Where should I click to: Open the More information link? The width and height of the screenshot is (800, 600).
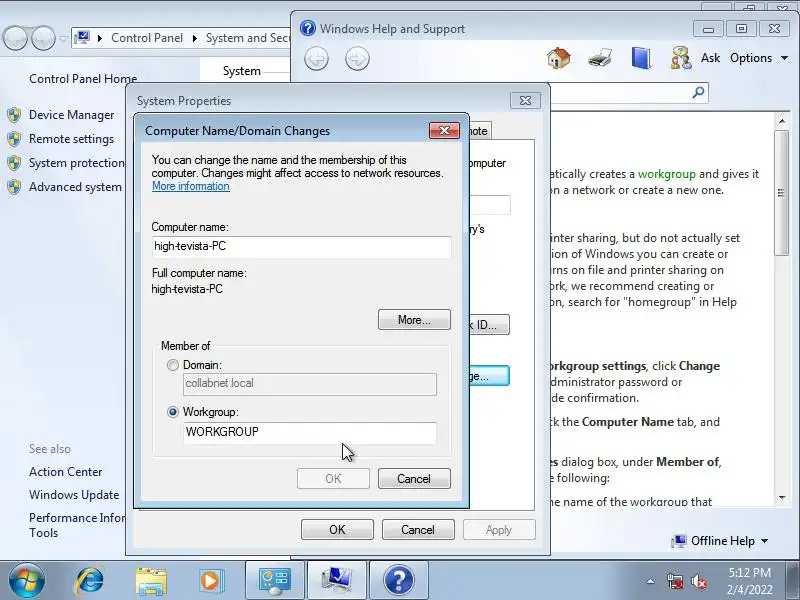click(x=191, y=186)
